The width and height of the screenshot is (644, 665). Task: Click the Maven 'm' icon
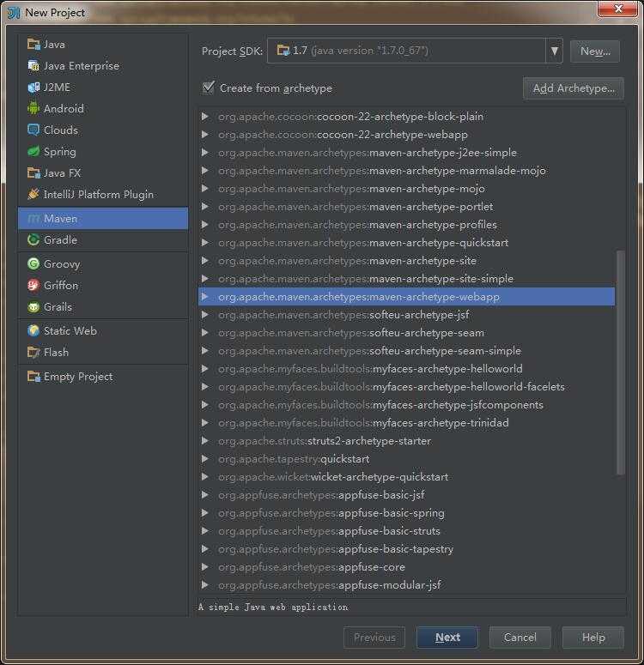click(x=33, y=219)
